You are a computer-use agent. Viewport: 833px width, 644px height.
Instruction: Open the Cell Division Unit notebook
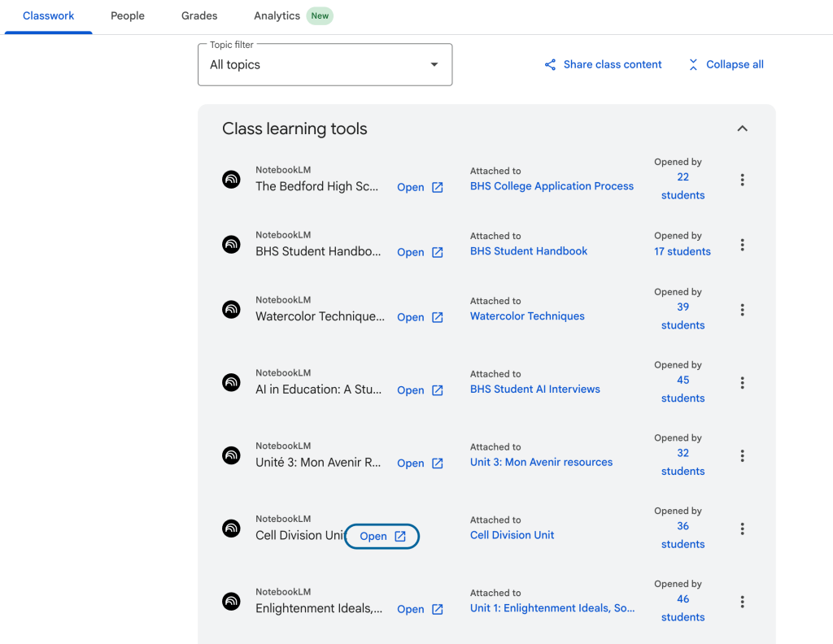(382, 537)
